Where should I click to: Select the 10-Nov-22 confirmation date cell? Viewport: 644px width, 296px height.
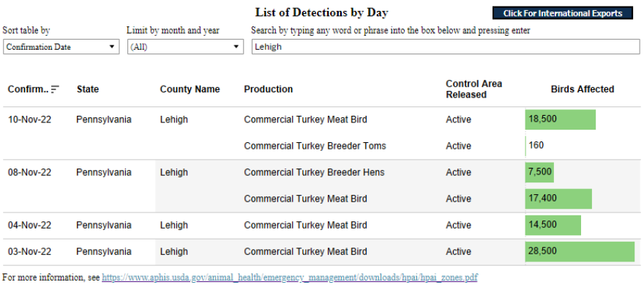pyautogui.click(x=29, y=119)
